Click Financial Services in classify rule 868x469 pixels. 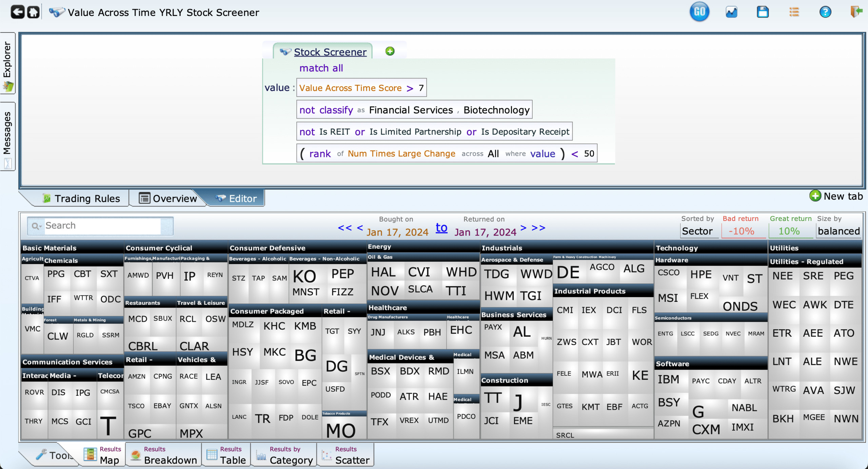(x=411, y=110)
